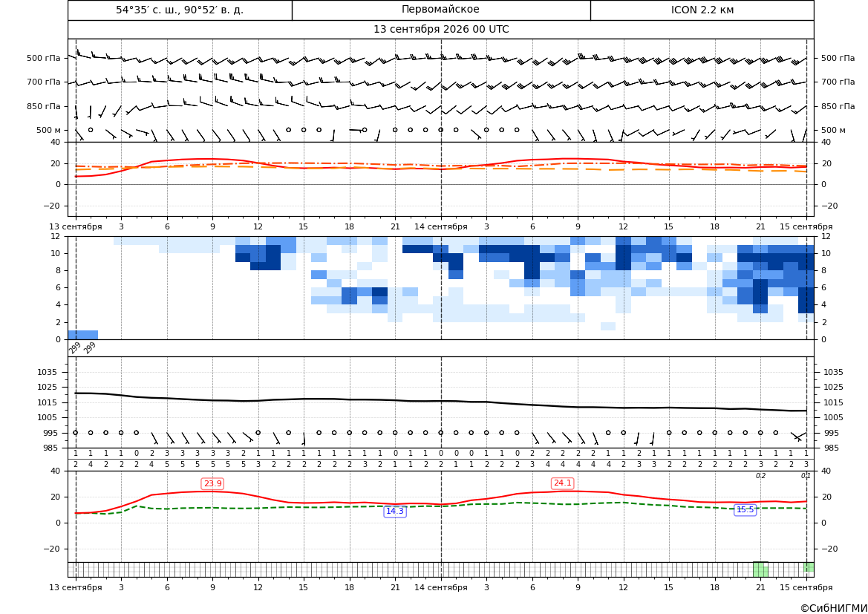Click the left 500 м wind level label
The height and width of the screenshot is (614, 868).
[x=49, y=130]
